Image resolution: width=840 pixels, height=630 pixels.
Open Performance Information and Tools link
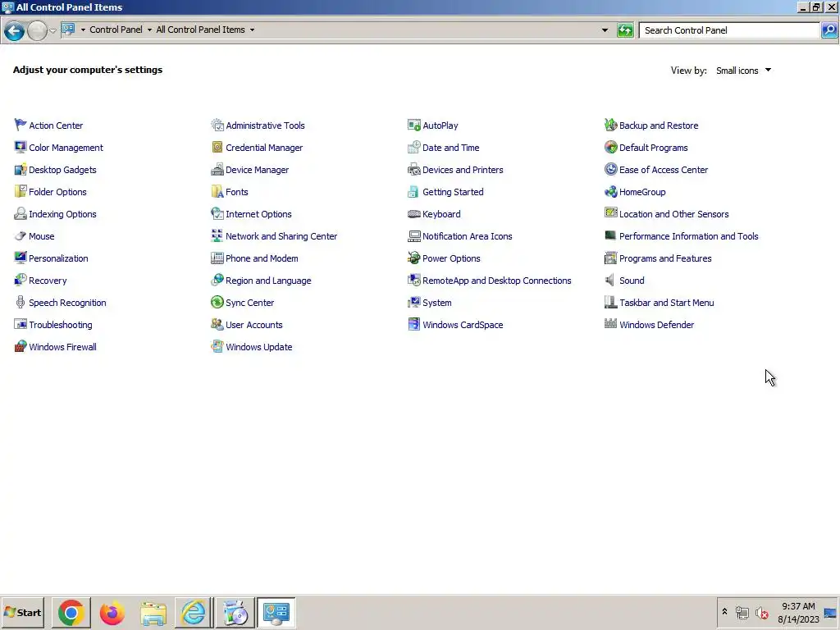689,236
